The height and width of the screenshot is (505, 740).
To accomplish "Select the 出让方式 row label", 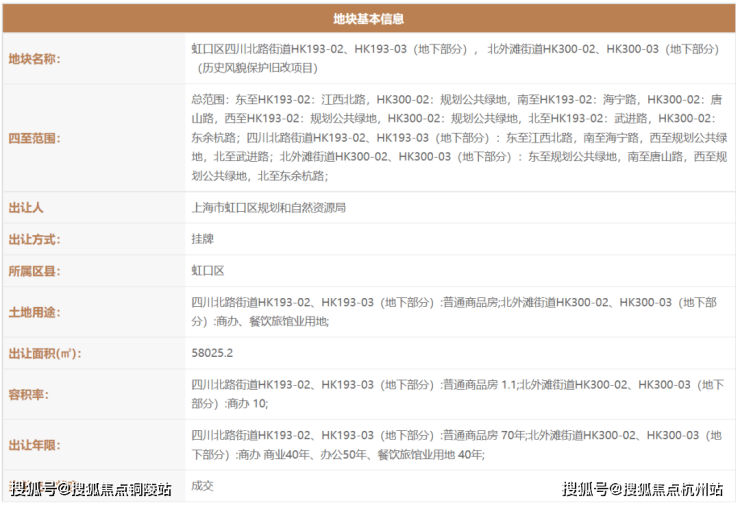I will pos(36,240).
